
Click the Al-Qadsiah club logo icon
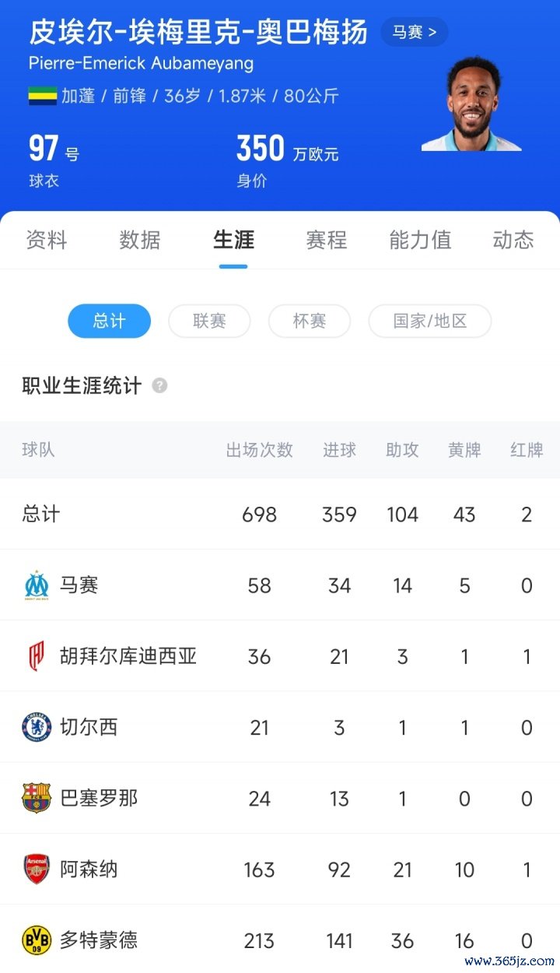[36, 656]
